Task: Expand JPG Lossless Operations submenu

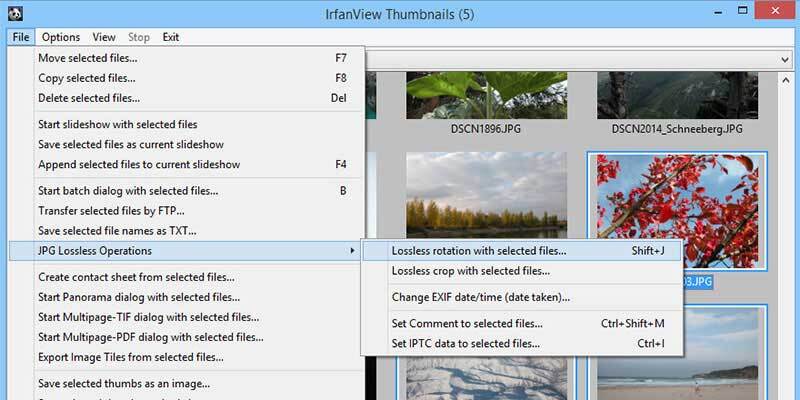Action: point(187,251)
